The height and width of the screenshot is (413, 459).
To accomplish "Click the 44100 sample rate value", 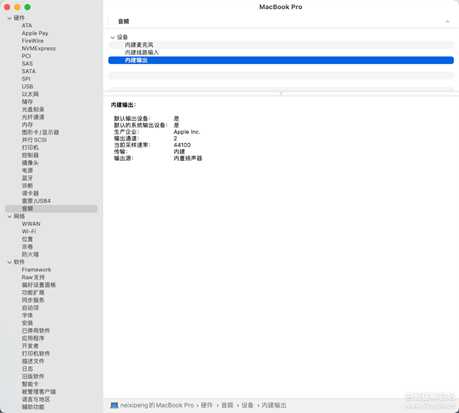I will (x=182, y=145).
